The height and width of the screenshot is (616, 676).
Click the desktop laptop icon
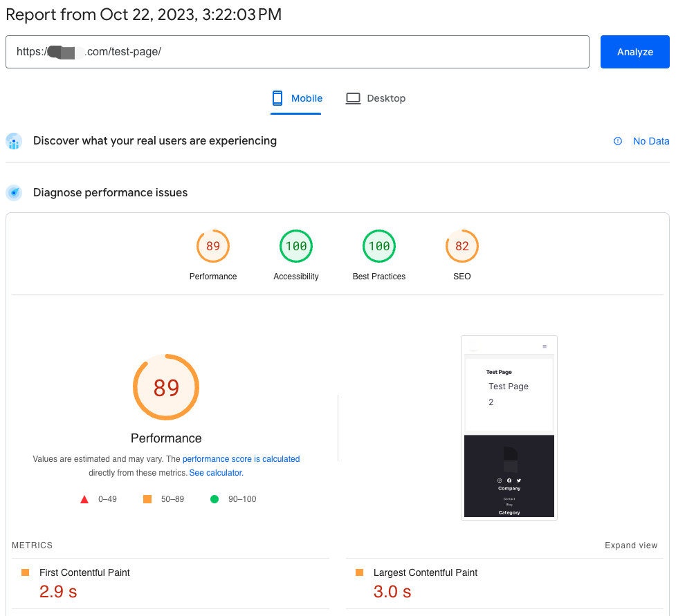tap(353, 98)
